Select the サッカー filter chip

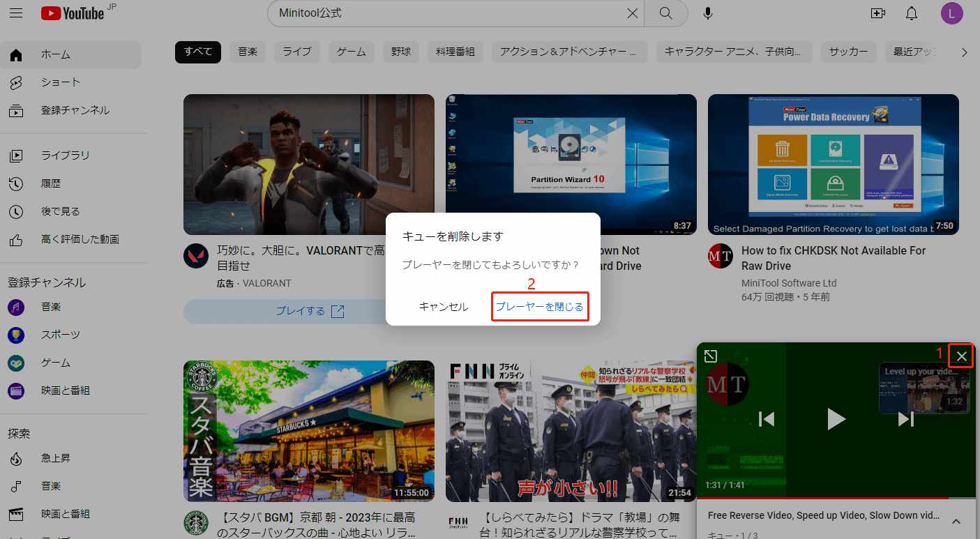coord(848,52)
